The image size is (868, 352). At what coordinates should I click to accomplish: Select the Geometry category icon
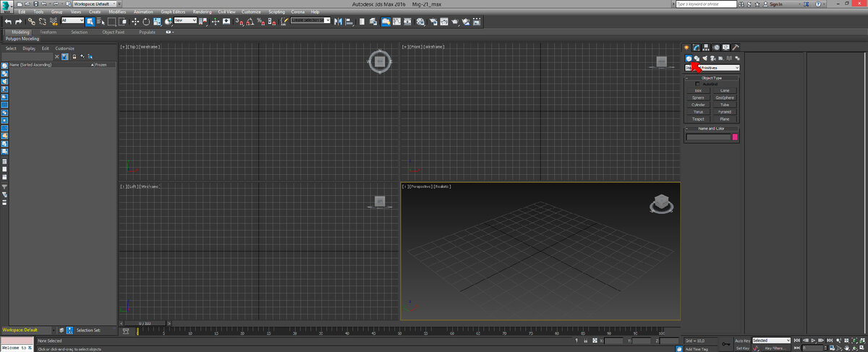[689, 59]
